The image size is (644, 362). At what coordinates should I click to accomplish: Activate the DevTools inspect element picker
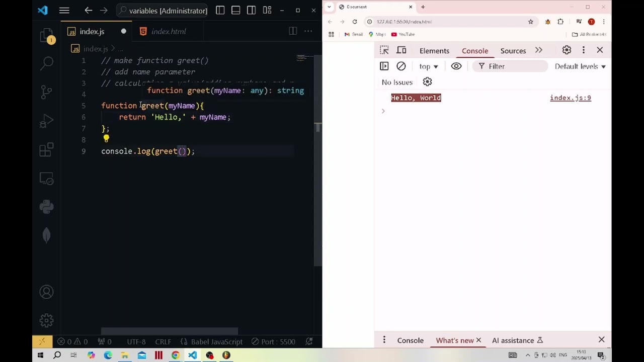(x=384, y=50)
